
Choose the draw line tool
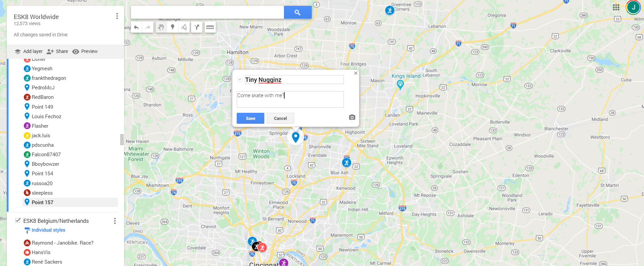point(184,27)
